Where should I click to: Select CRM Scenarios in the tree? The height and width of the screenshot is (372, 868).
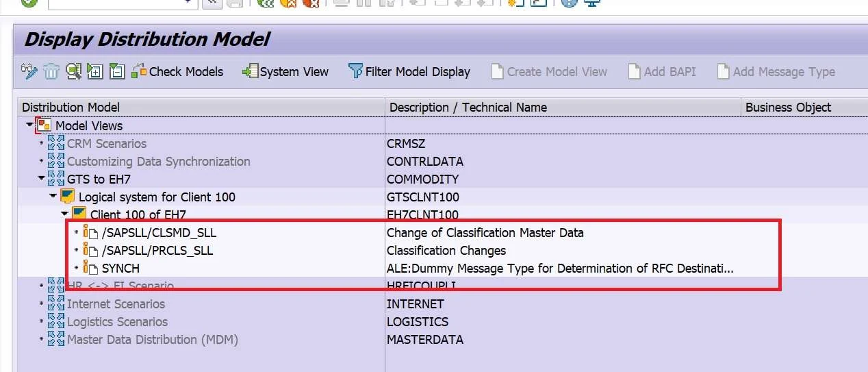tap(107, 143)
